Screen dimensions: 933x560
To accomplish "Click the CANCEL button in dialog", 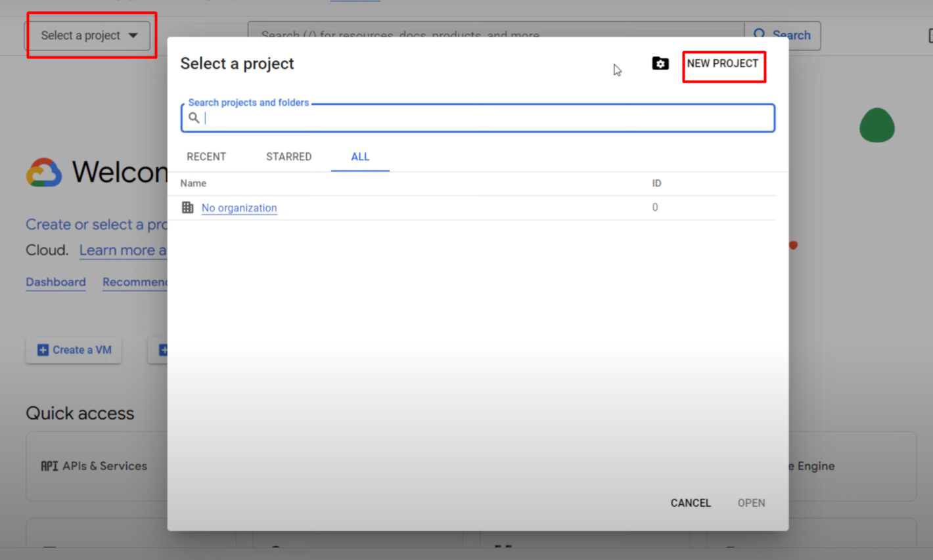I will point(691,503).
